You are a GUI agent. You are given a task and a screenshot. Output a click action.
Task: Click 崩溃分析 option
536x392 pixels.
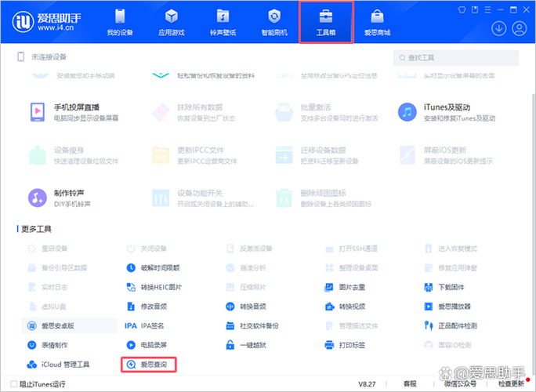pos(246,268)
